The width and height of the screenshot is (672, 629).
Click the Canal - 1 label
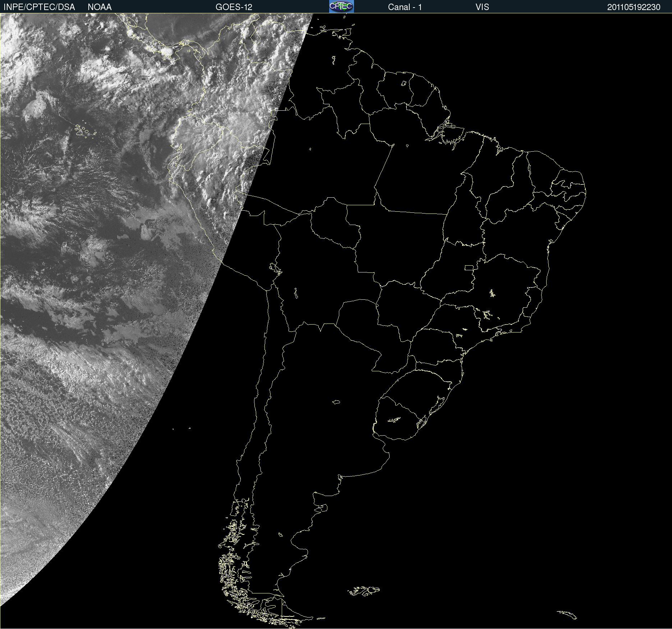click(405, 7)
